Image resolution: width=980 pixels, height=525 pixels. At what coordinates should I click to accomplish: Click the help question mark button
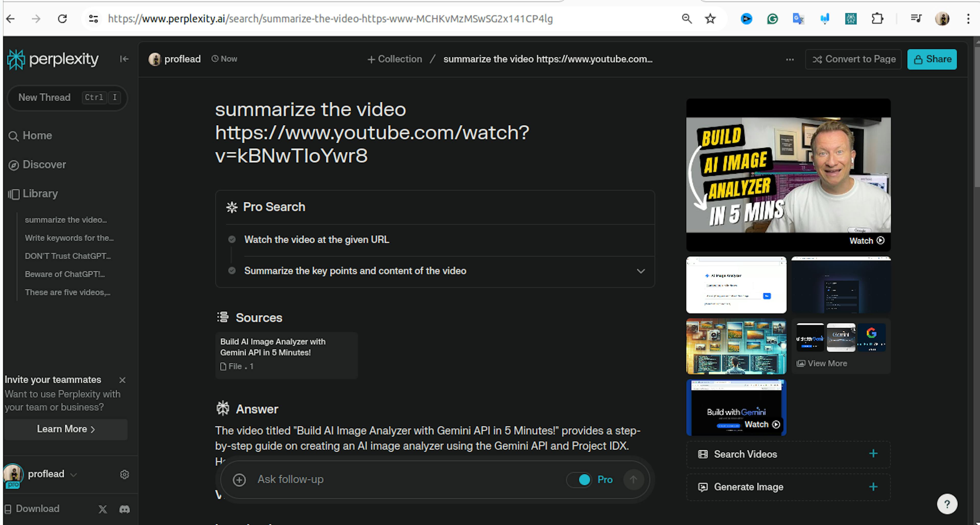(x=947, y=504)
